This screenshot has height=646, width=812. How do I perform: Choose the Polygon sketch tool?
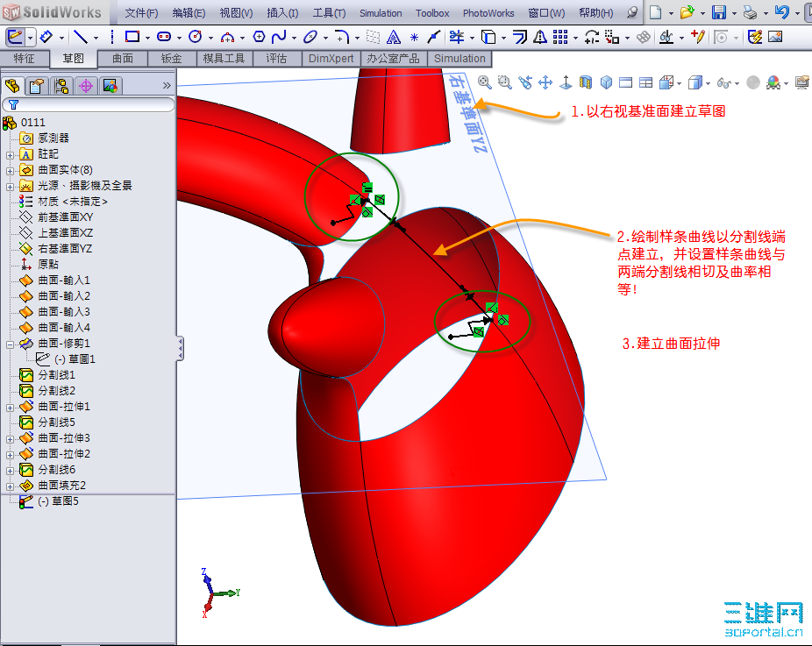tap(259, 37)
